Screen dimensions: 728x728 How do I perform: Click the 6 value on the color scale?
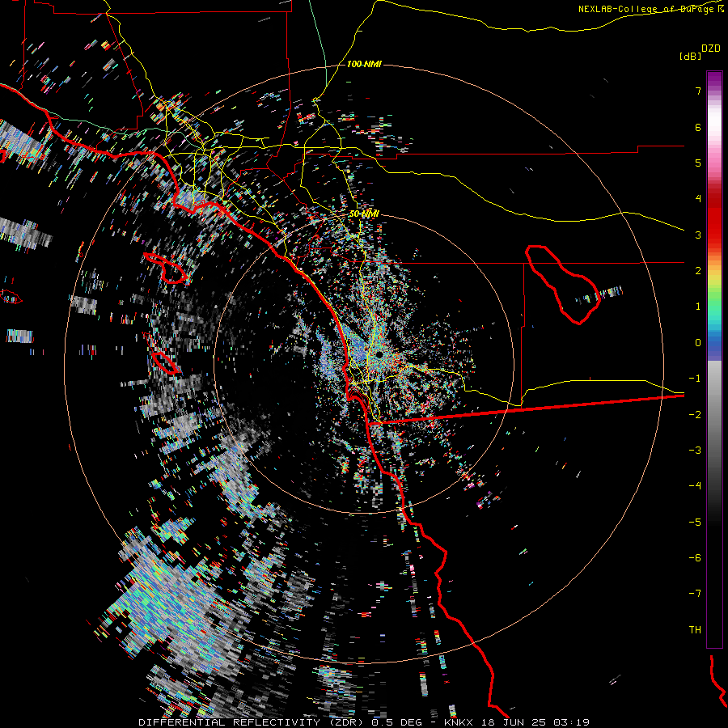[x=698, y=127]
